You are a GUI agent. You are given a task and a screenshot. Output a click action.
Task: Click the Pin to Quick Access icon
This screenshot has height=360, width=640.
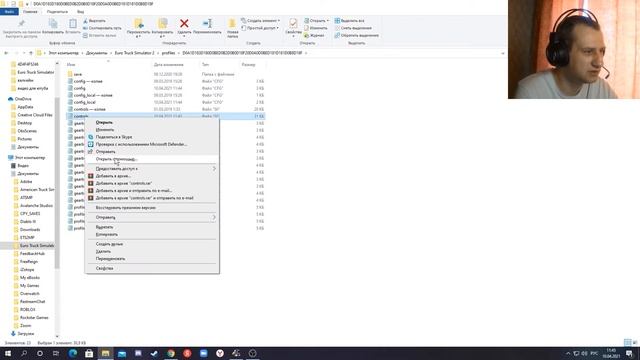pos(21,24)
